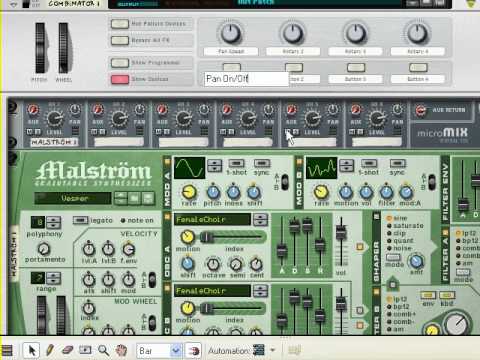Image resolution: width=480 pixels, height=360 pixels.
Task: Click the OSC A octave knob
Action: coord(213,264)
